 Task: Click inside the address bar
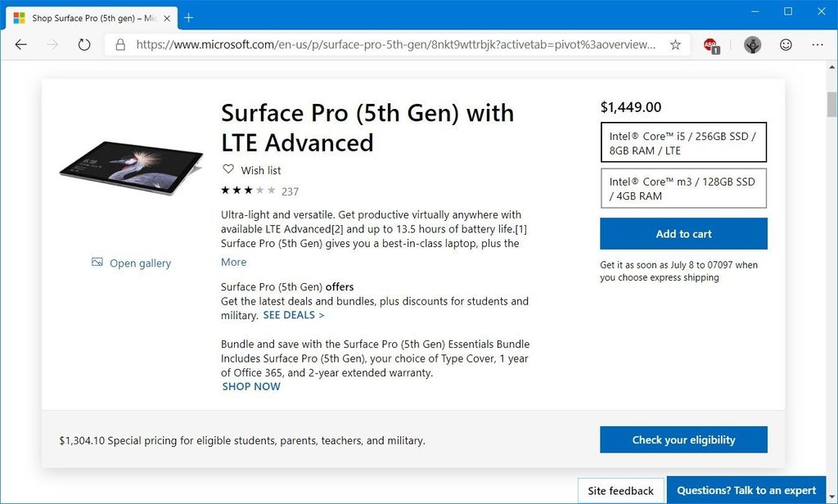coord(368,46)
